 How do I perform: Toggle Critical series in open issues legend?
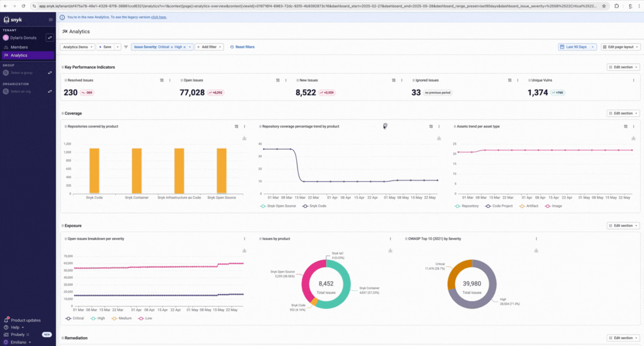pyautogui.click(x=75, y=319)
